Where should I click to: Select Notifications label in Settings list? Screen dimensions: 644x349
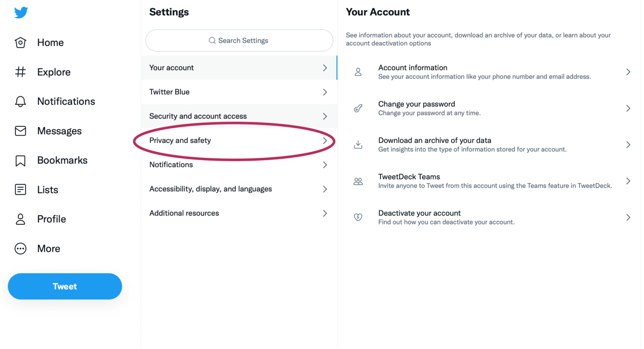171,165
